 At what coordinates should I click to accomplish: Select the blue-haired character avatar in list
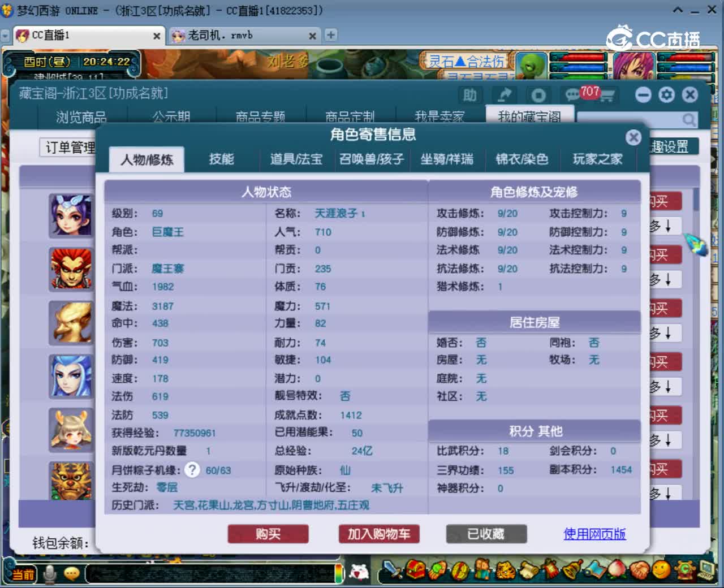(x=70, y=377)
